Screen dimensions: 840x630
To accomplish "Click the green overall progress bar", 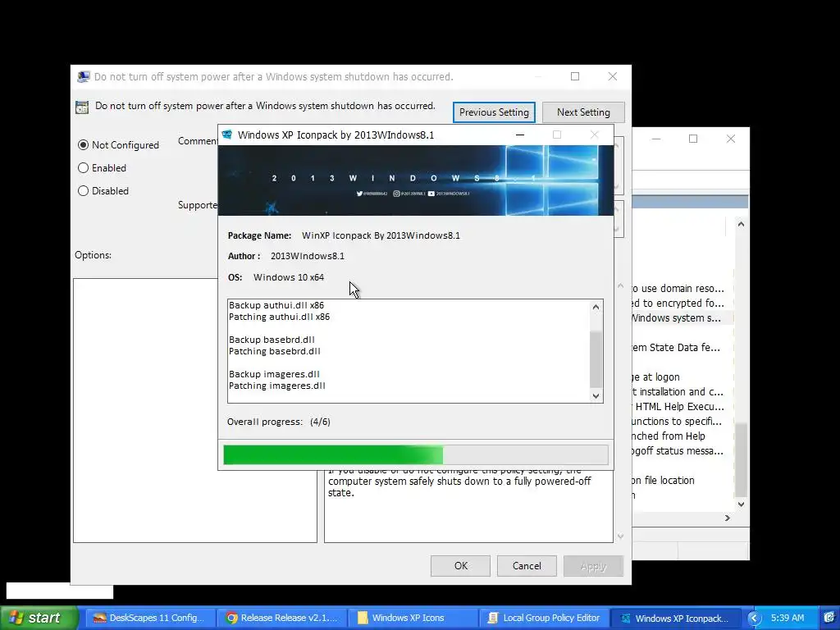I will 416,454.
